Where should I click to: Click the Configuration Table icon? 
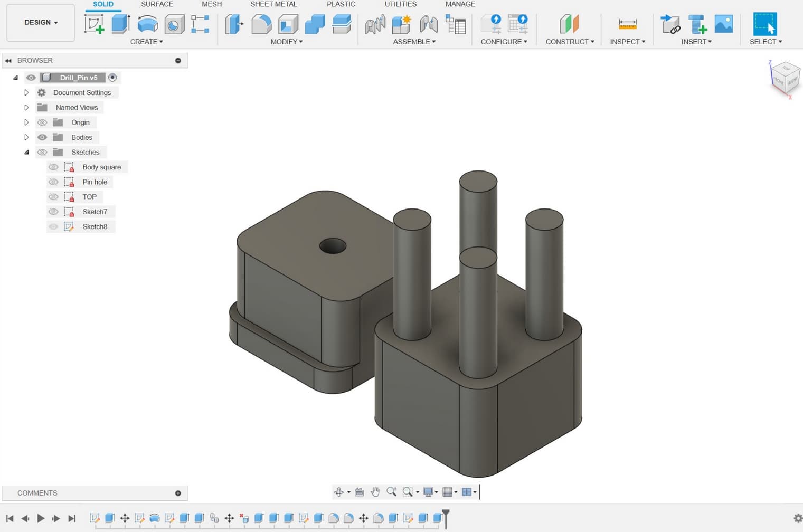pyautogui.click(x=517, y=24)
